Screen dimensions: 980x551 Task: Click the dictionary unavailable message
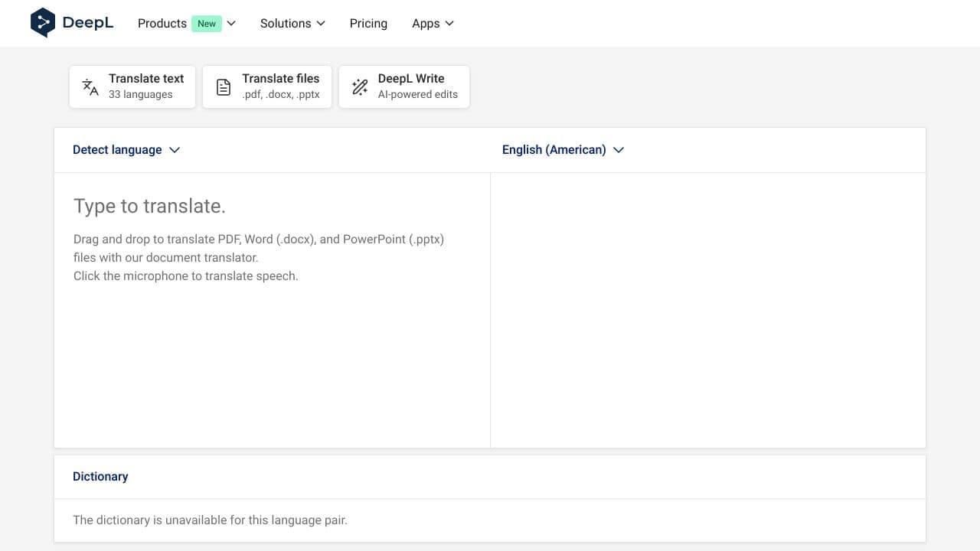click(210, 520)
